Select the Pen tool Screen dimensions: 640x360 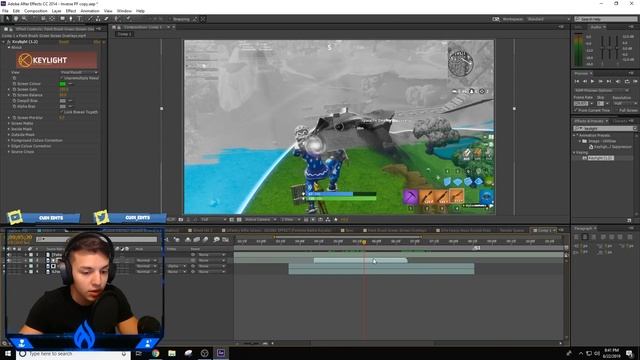tap(71, 19)
